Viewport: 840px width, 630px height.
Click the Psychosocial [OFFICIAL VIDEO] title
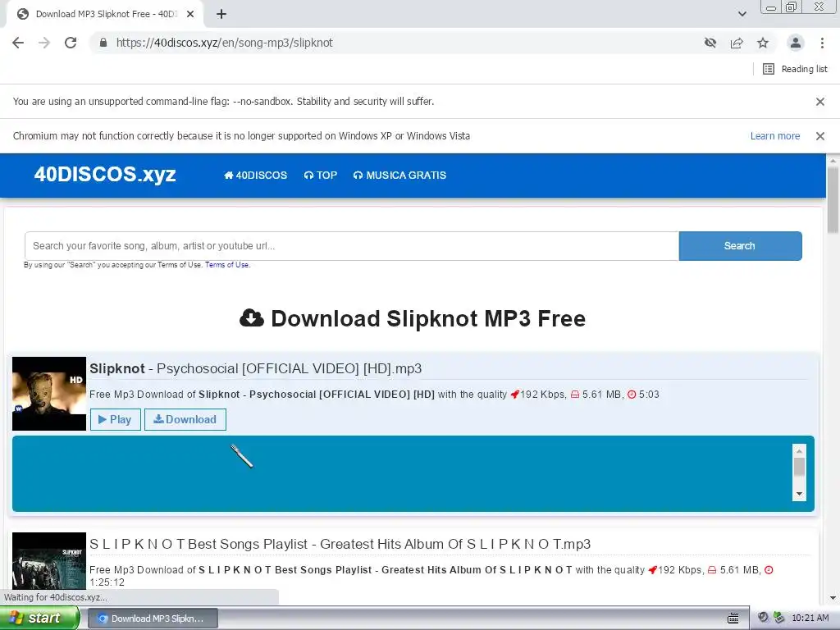[256, 368]
